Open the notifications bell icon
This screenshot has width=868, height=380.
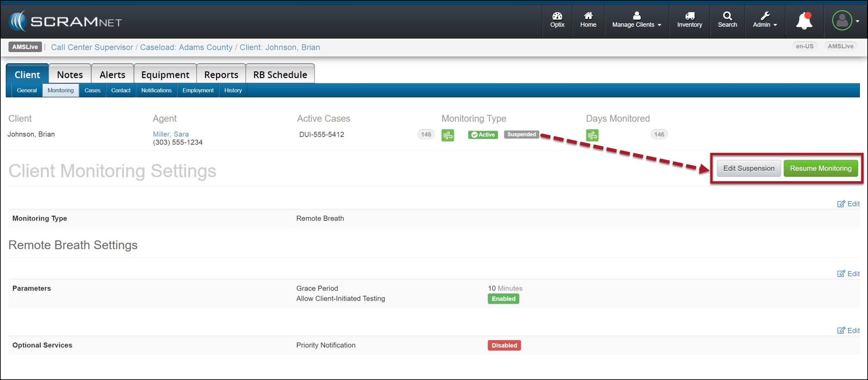pyautogui.click(x=804, y=21)
